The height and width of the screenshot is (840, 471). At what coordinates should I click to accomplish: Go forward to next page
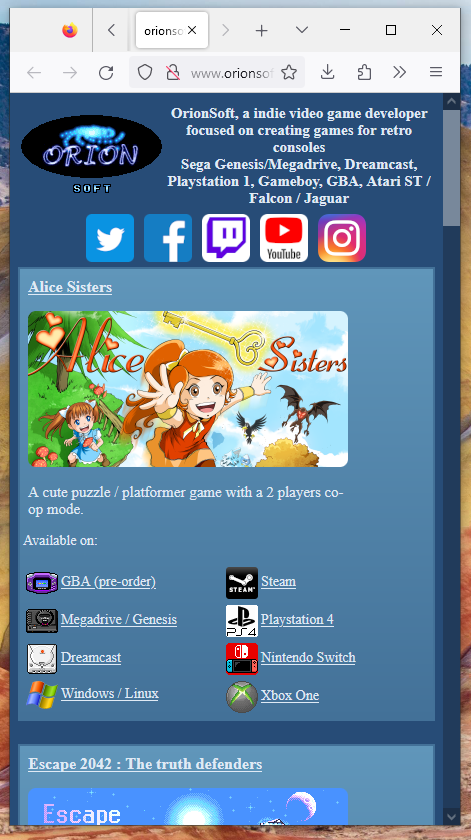[x=70, y=72]
